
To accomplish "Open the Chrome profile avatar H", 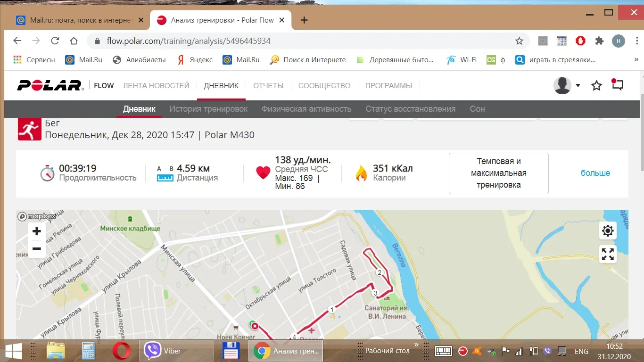I will (x=619, y=41).
